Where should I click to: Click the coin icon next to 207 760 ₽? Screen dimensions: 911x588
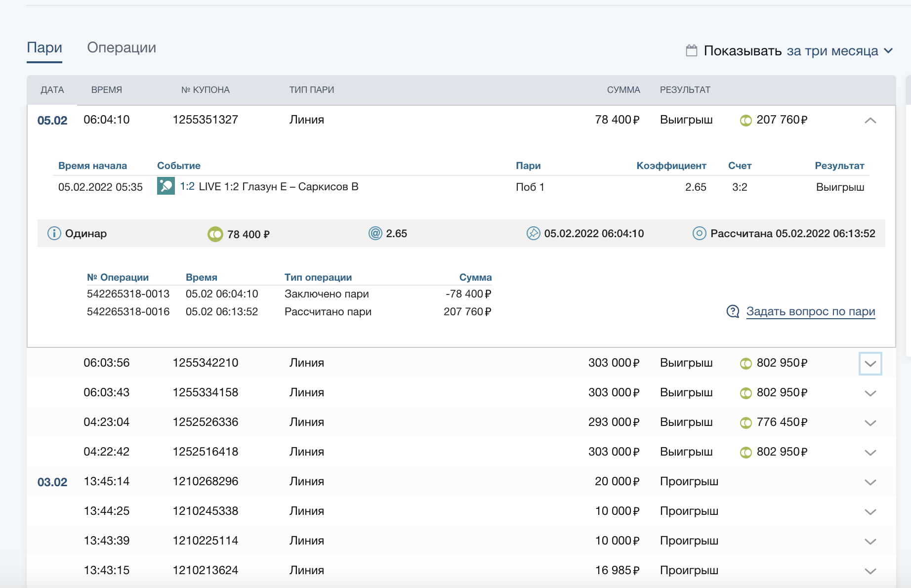745,120
